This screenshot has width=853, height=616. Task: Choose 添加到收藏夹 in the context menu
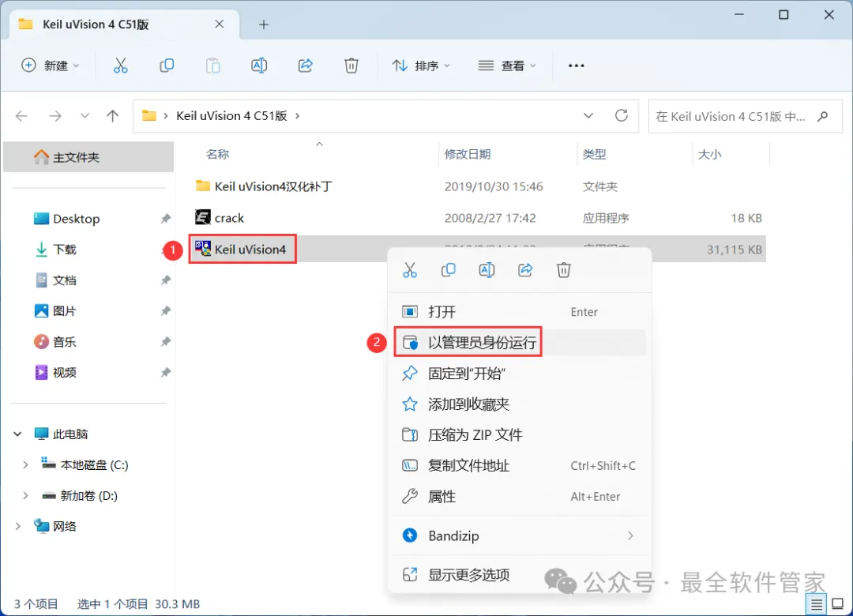(x=520, y=404)
